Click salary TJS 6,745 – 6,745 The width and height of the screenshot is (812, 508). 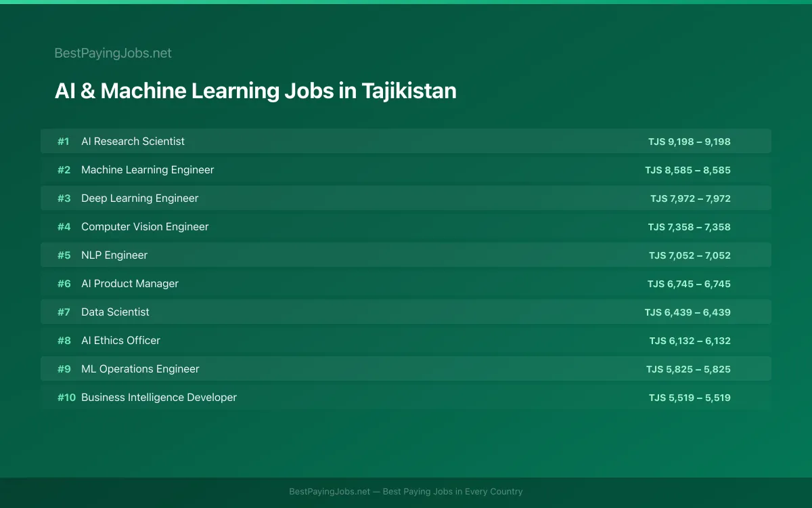(689, 284)
